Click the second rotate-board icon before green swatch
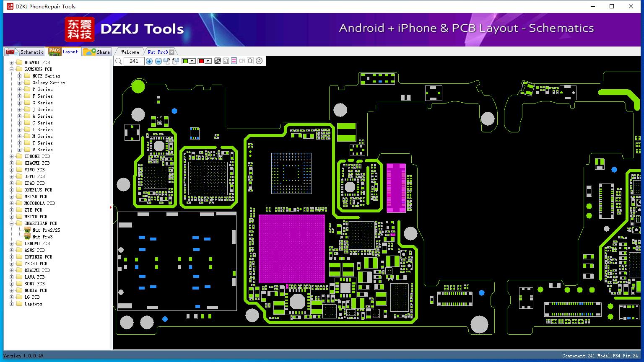 (x=176, y=61)
